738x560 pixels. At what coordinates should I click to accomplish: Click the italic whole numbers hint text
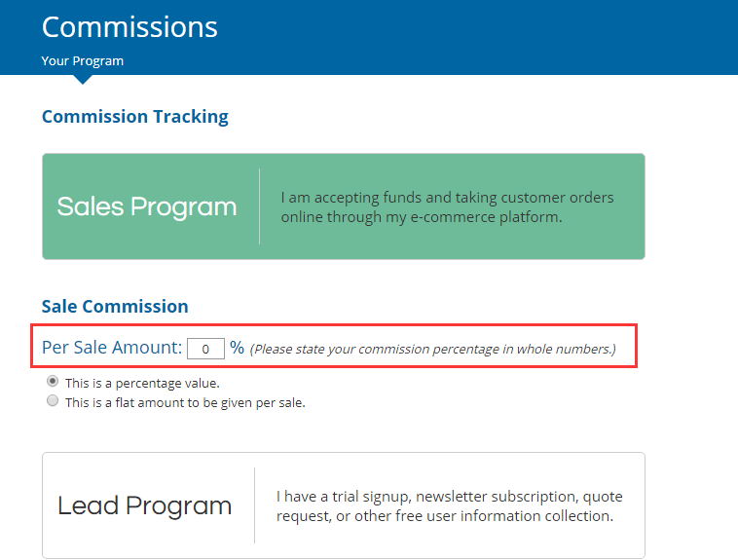coord(433,349)
